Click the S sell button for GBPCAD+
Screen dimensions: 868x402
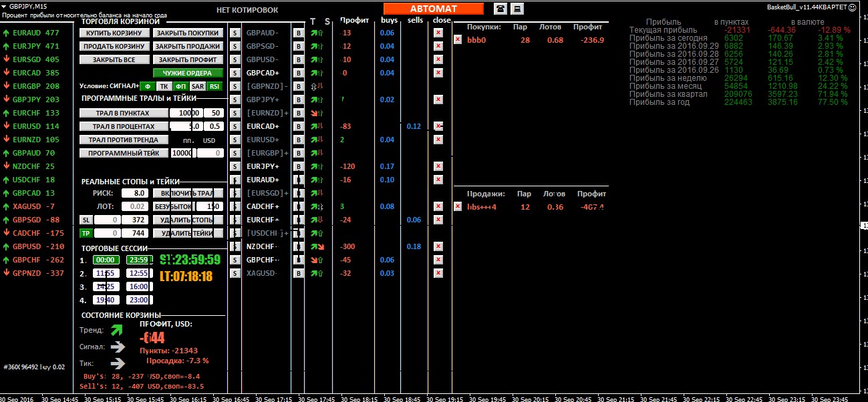(x=235, y=73)
